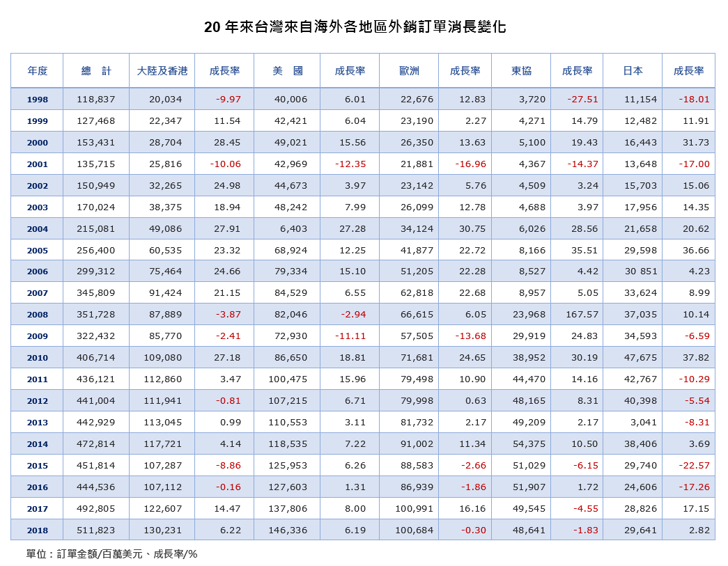The width and height of the screenshot is (728, 566).
Task: Select the Europe value "91,002"
Action: click(417, 444)
